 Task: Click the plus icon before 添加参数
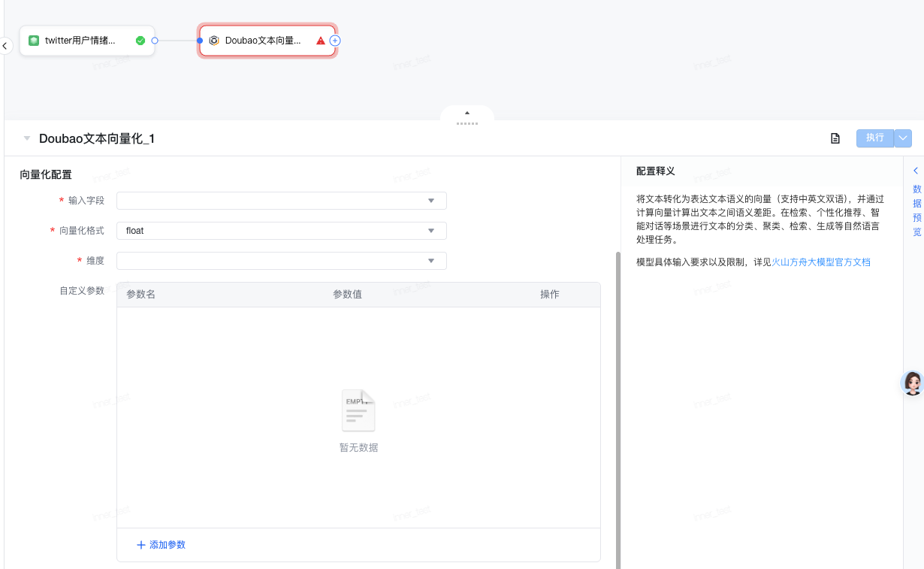tap(140, 545)
